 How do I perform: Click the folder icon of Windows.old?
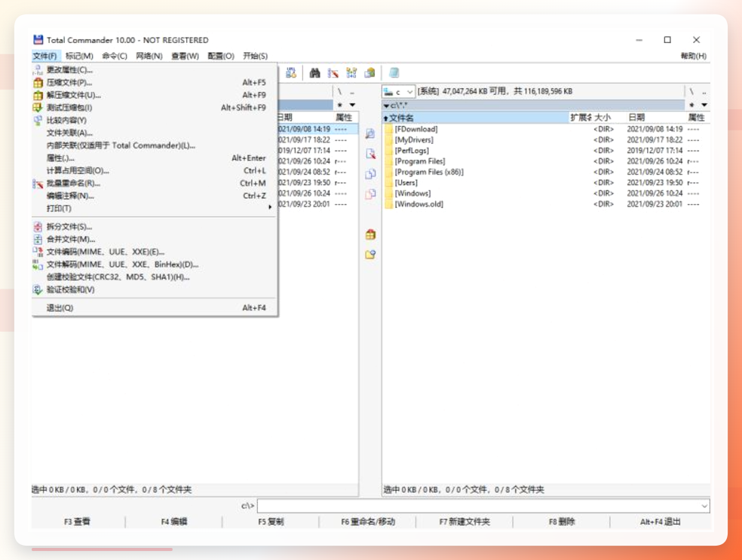click(x=389, y=204)
